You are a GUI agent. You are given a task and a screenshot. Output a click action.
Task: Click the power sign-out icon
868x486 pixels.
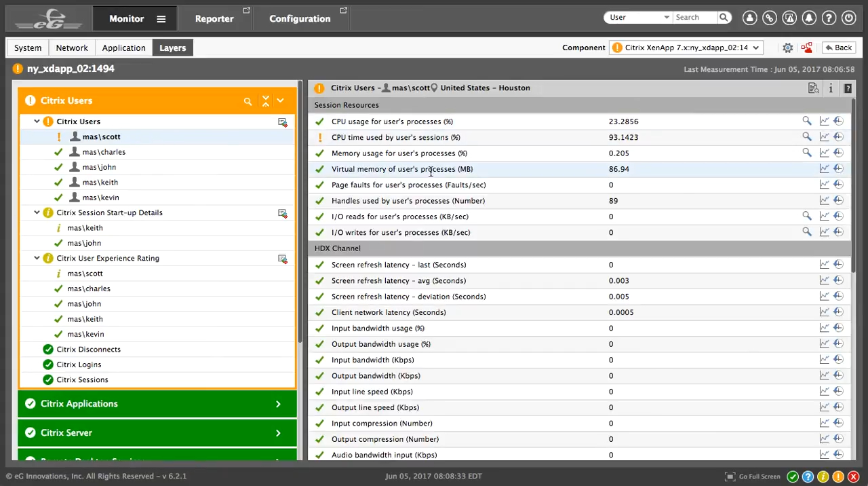tap(849, 18)
